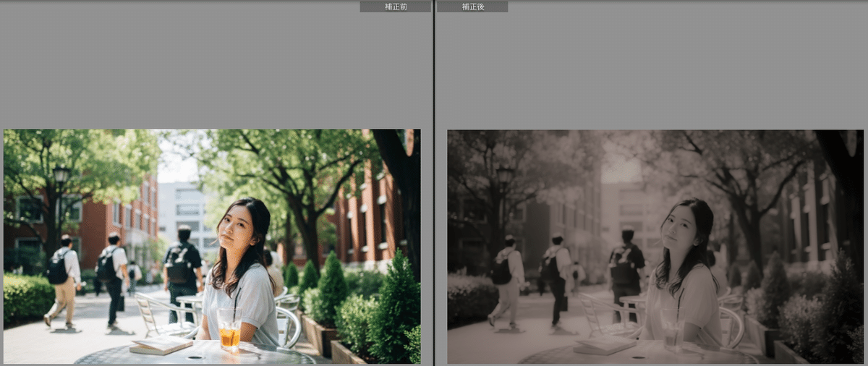This screenshot has width=868, height=366.
Task: Click the black backpack of the center man, color photo
Action: [x=178, y=263]
